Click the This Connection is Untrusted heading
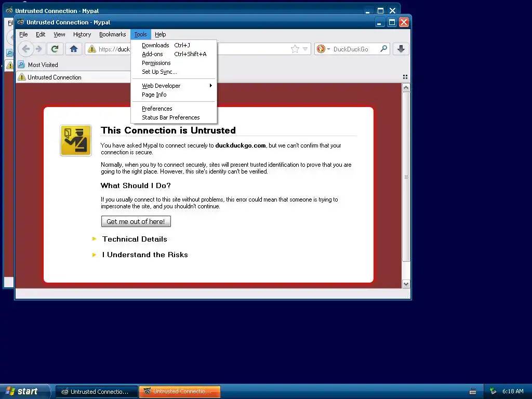 coord(168,130)
